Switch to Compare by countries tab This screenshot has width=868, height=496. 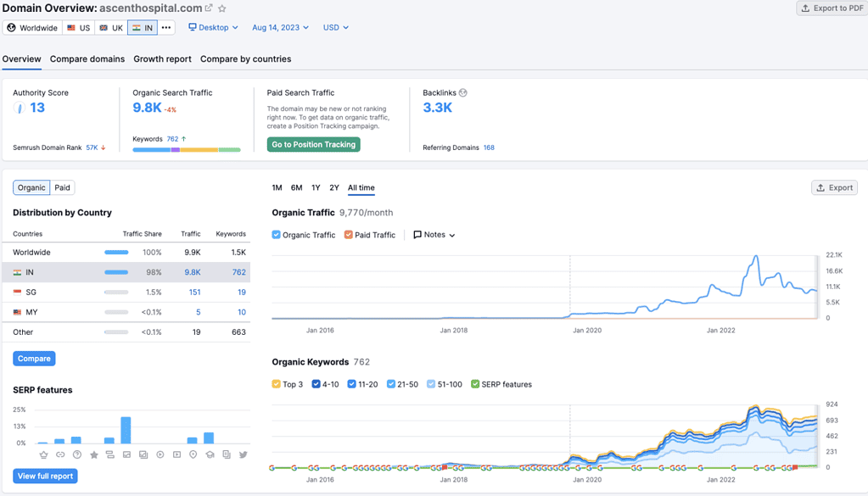pyautogui.click(x=246, y=59)
